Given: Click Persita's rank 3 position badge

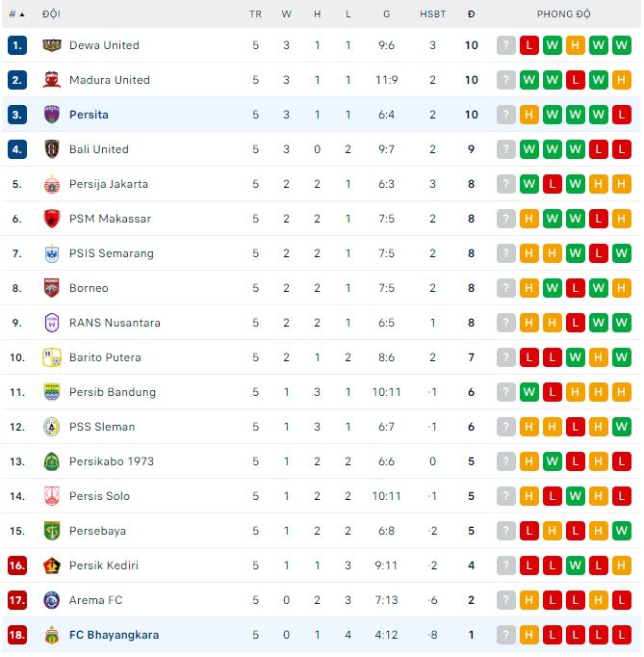Looking at the screenshot, I should (x=17, y=115).
